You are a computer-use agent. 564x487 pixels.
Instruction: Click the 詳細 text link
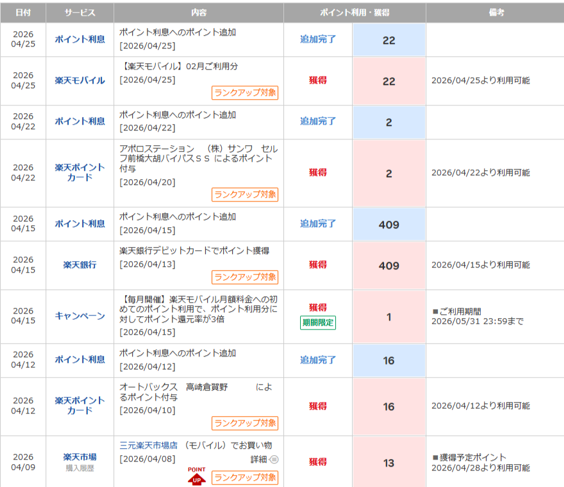point(259,459)
